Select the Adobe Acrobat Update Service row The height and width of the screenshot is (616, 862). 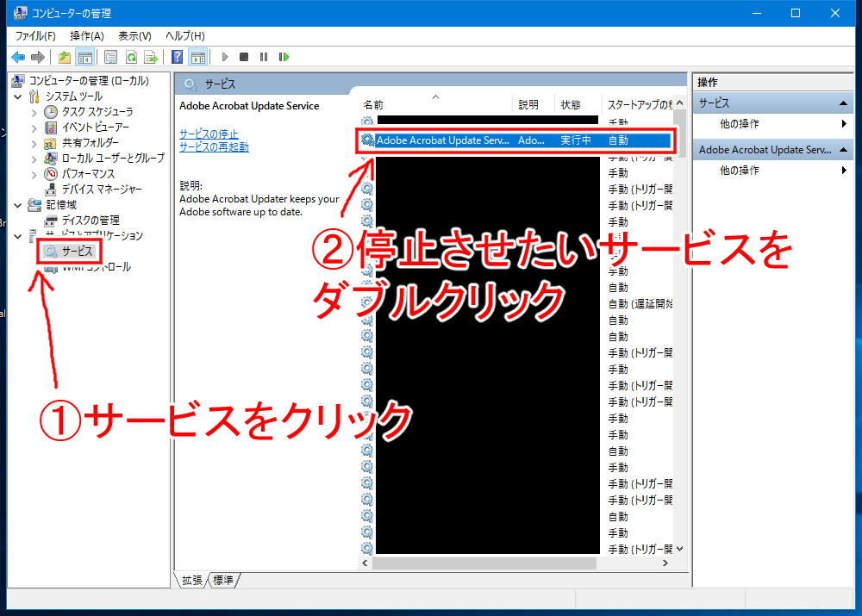515,140
